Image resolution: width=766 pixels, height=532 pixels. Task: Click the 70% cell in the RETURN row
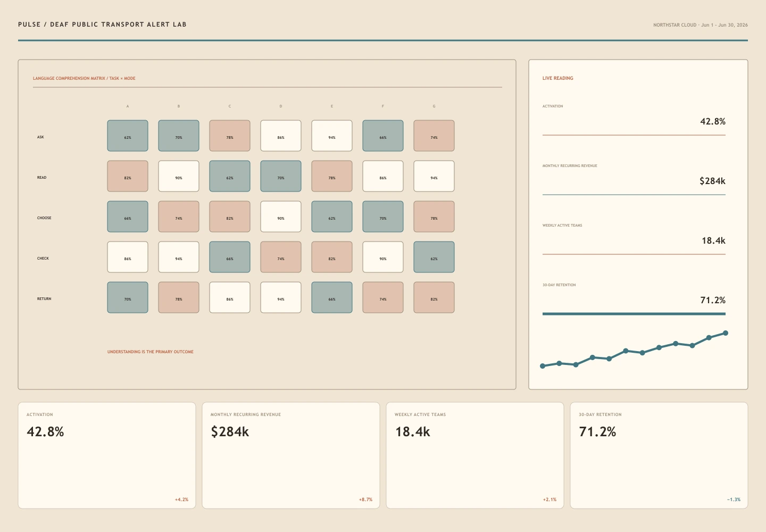tap(128, 297)
